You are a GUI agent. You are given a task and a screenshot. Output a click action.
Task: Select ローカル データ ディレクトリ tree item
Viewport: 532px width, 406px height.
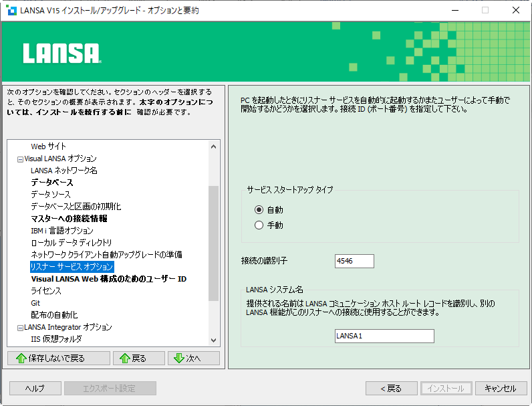pos(72,243)
